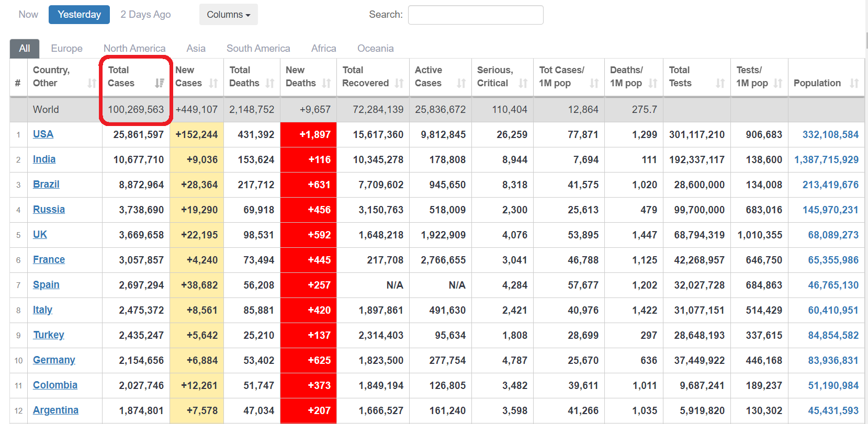Open Colombia population link 51,190,984

tap(833, 385)
